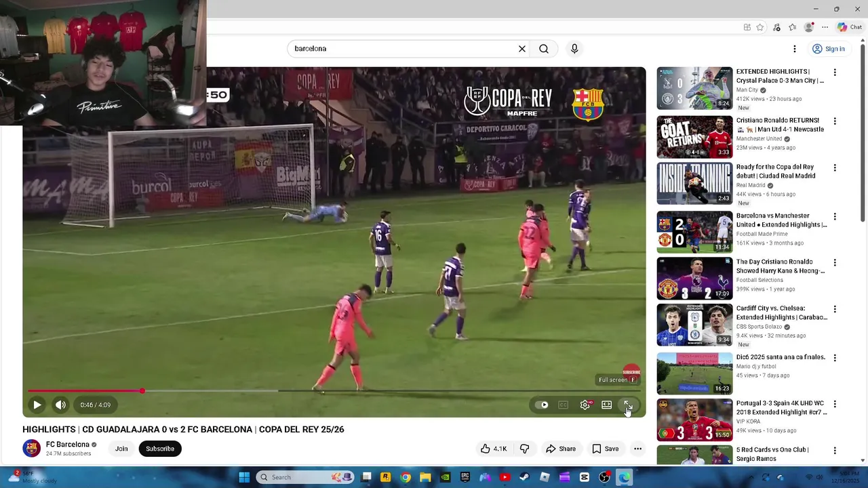Screen dimensions: 868x488
Task: Save the video to a playlist
Action: [606, 449]
